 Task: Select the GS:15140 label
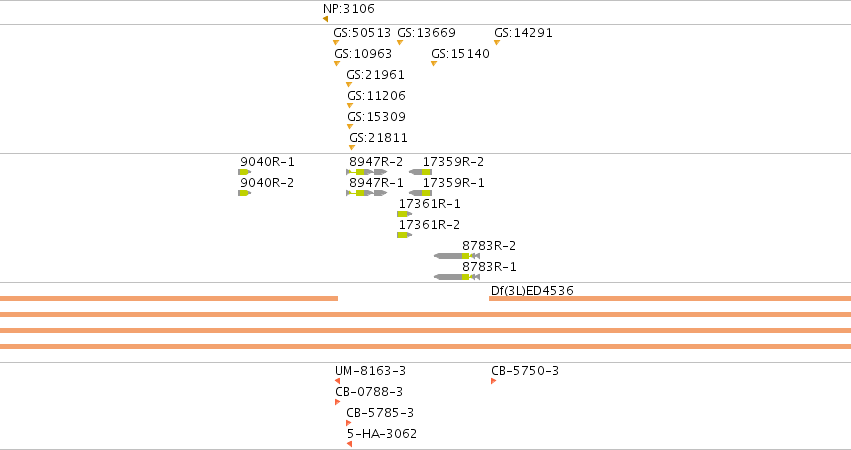[460, 54]
